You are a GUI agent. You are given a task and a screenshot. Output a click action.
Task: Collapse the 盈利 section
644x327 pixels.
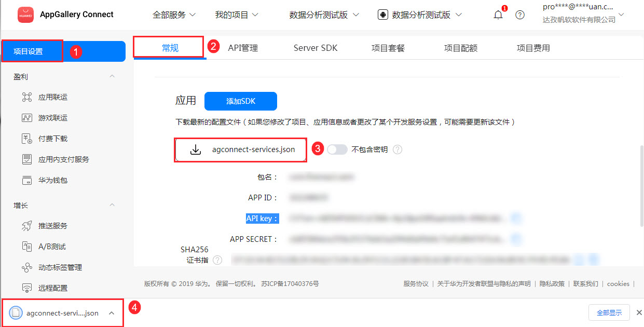[x=112, y=76]
